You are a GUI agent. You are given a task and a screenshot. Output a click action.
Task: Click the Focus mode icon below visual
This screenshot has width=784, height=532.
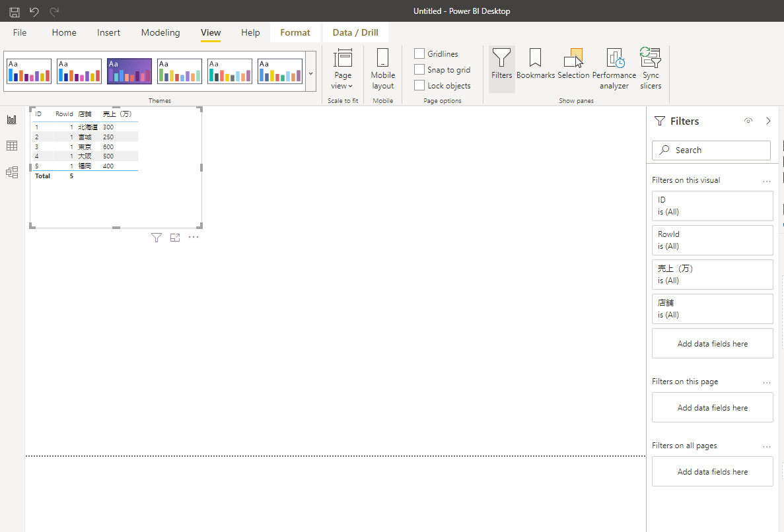[x=175, y=238]
